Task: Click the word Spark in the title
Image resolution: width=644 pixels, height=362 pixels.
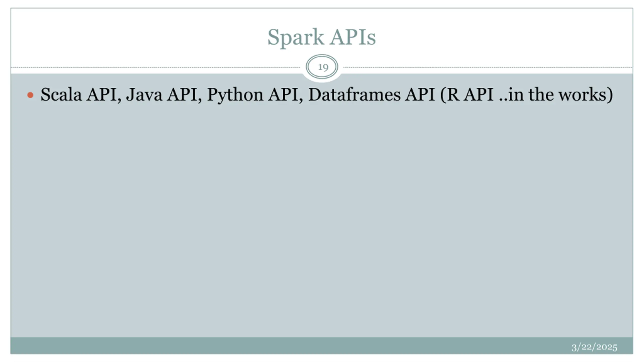Action: pyautogui.click(x=295, y=37)
